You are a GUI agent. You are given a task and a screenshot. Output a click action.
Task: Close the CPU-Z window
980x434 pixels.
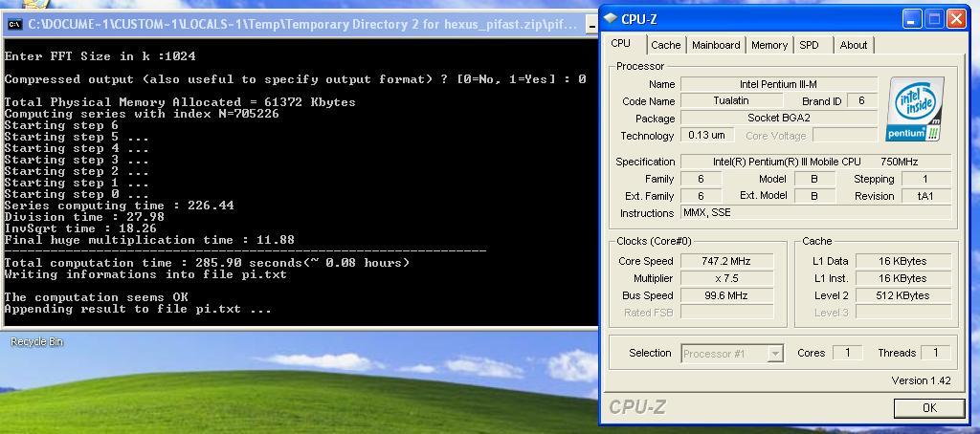[956, 19]
